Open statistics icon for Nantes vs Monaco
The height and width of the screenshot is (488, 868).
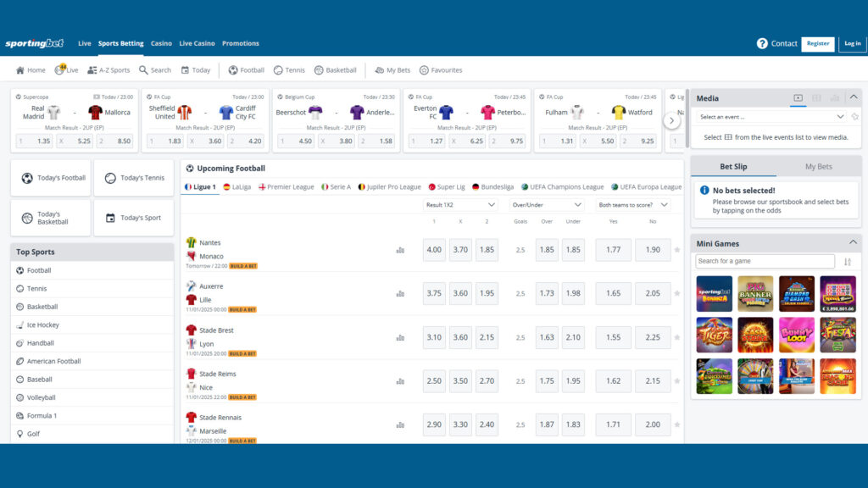[400, 250]
